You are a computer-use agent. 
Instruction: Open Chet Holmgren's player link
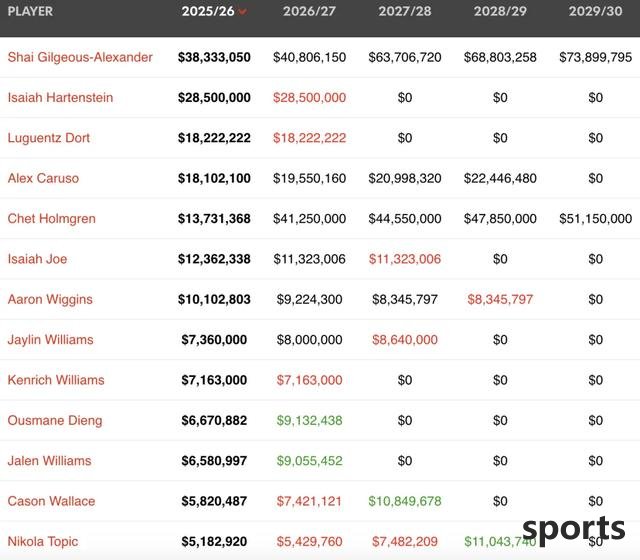point(51,219)
